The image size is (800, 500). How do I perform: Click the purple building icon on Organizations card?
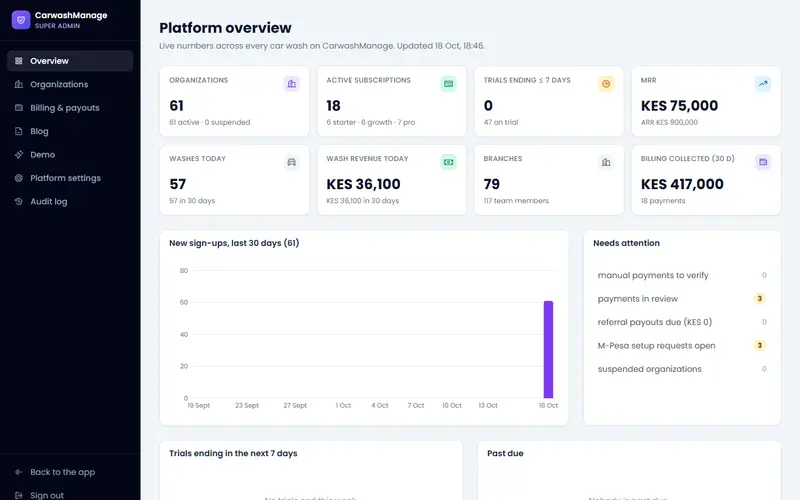tap(292, 84)
